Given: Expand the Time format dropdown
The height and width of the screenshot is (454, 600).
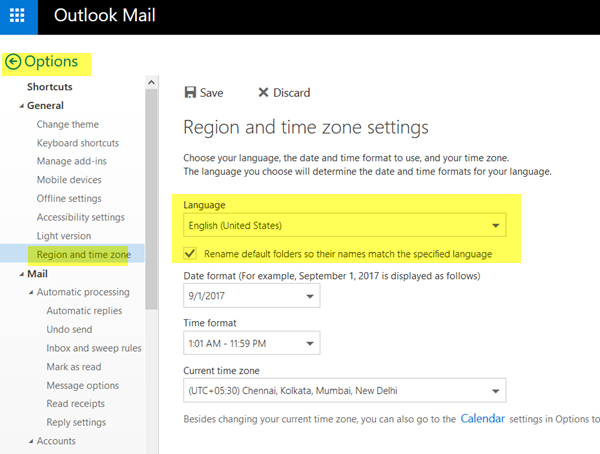Looking at the screenshot, I should (x=251, y=344).
